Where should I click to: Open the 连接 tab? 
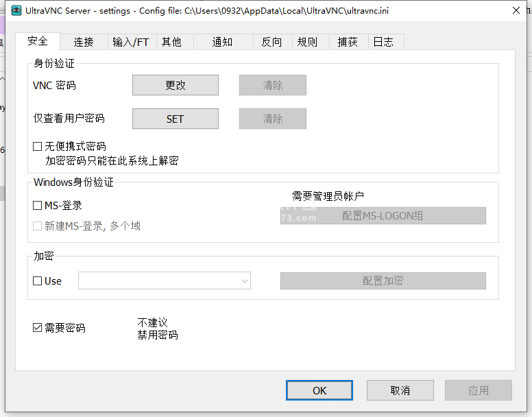pyautogui.click(x=84, y=42)
